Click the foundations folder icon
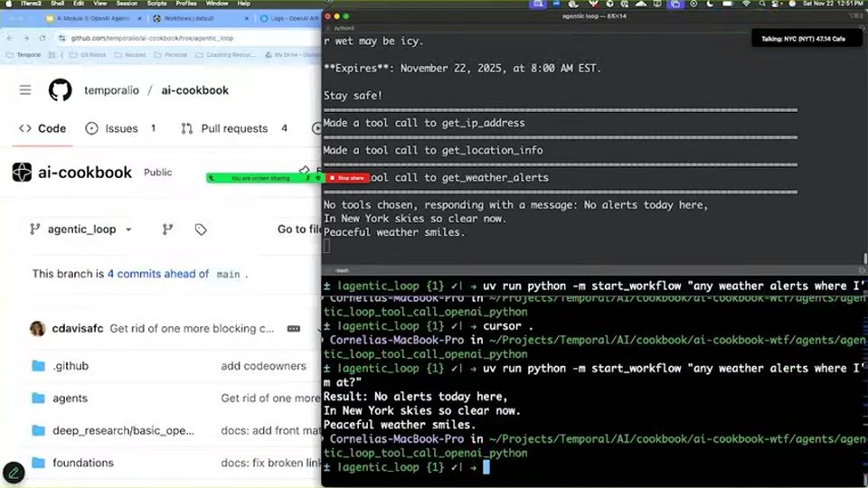Viewport: 868px width, 488px height. pyautogui.click(x=38, y=463)
